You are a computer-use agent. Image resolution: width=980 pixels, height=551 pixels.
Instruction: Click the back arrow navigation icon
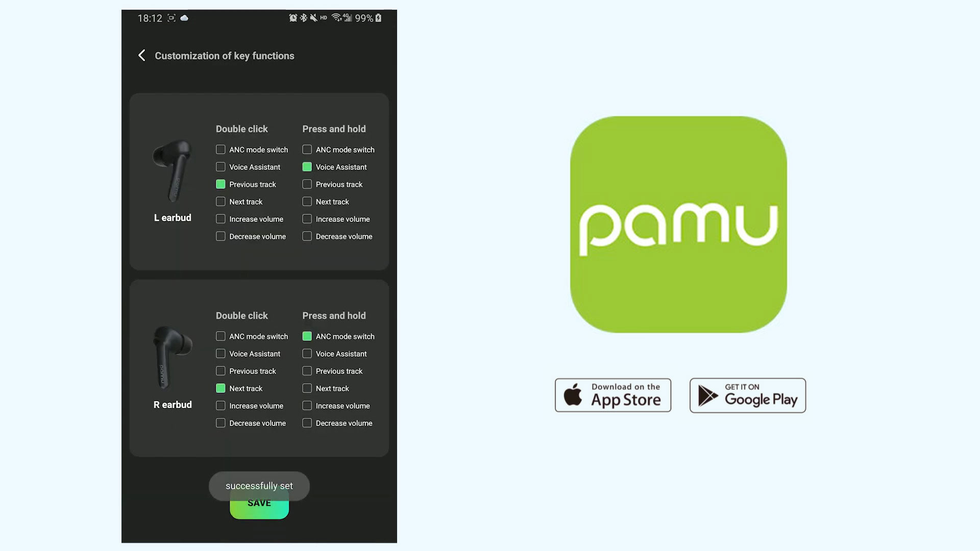142,55
